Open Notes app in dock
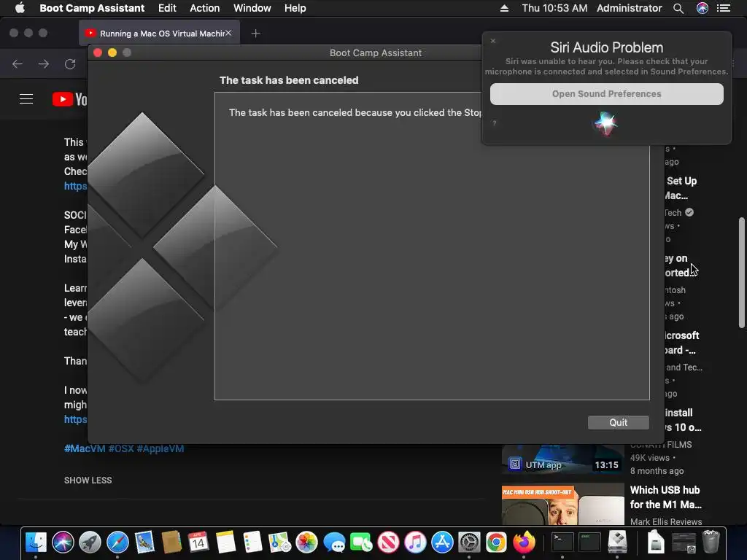Image resolution: width=747 pixels, height=560 pixels. click(225, 542)
